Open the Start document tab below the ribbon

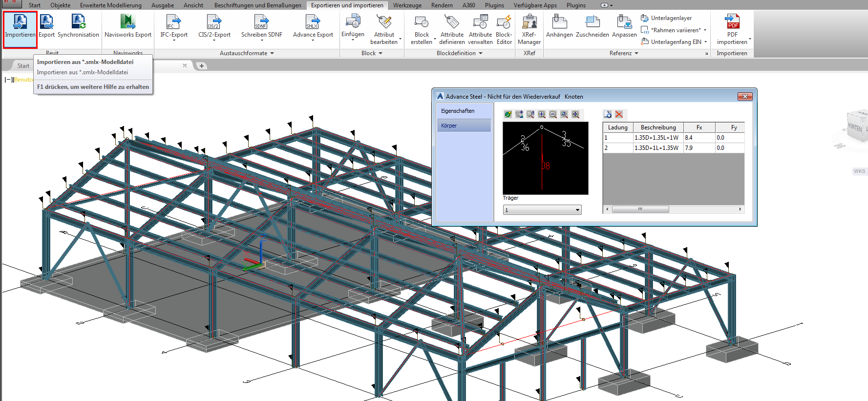23,66
